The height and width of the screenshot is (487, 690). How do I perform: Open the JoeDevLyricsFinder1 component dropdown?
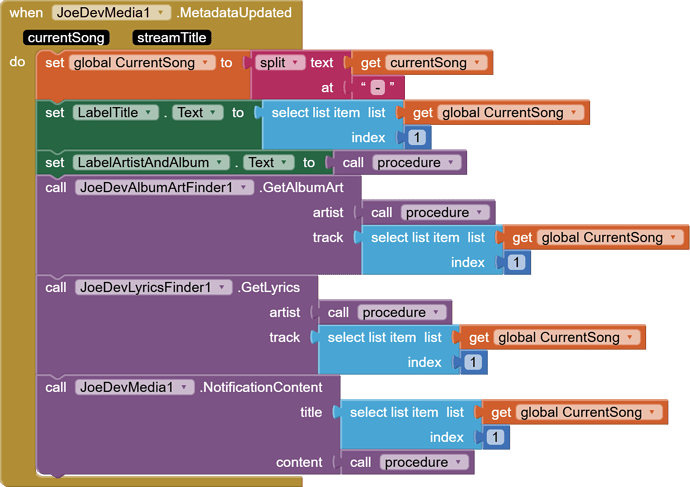click(x=223, y=288)
